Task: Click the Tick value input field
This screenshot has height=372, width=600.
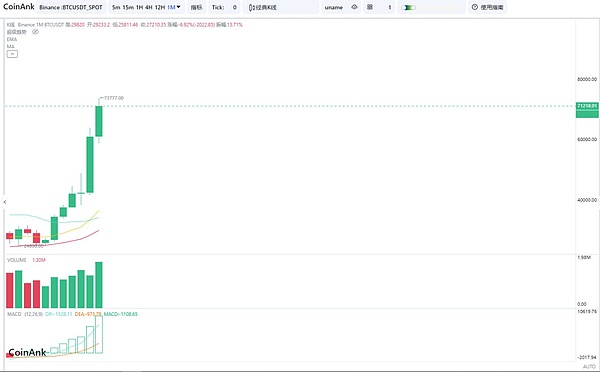Action: coord(234,7)
